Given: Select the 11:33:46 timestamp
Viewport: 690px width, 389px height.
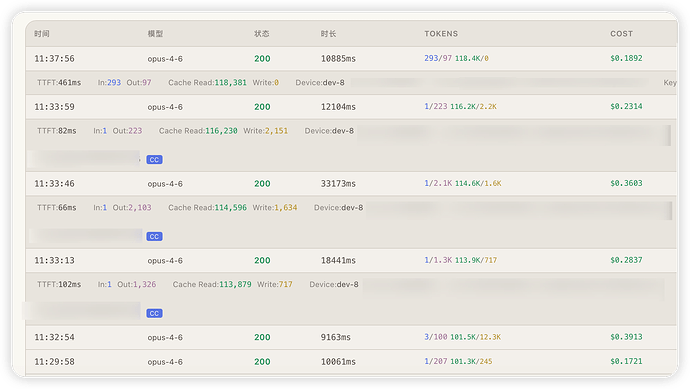Looking at the screenshot, I should 55,183.
